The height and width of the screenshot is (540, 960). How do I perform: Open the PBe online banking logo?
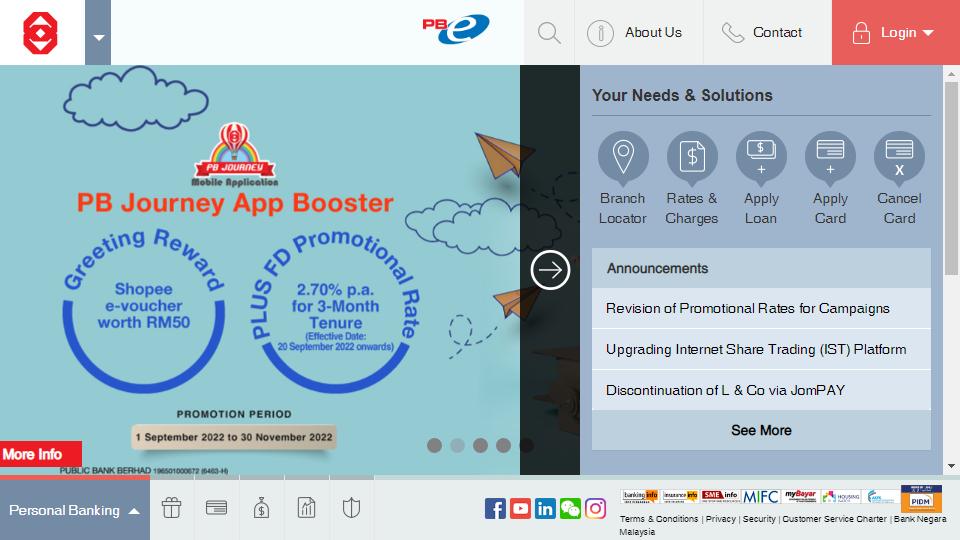click(456, 29)
